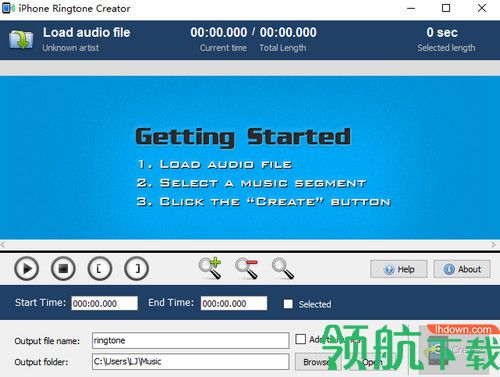Click the Output folder path field
This screenshot has height=377, width=500.
[x=191, y=362]
